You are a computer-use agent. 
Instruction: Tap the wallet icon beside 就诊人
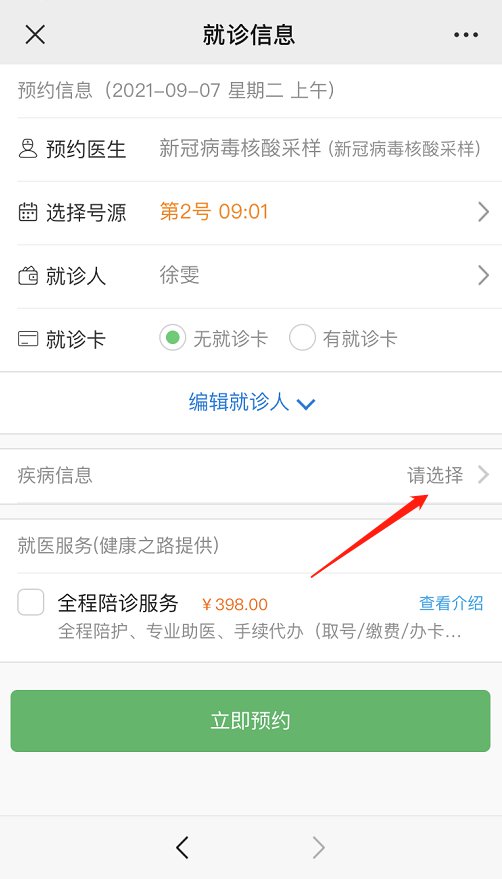(28, 276)
